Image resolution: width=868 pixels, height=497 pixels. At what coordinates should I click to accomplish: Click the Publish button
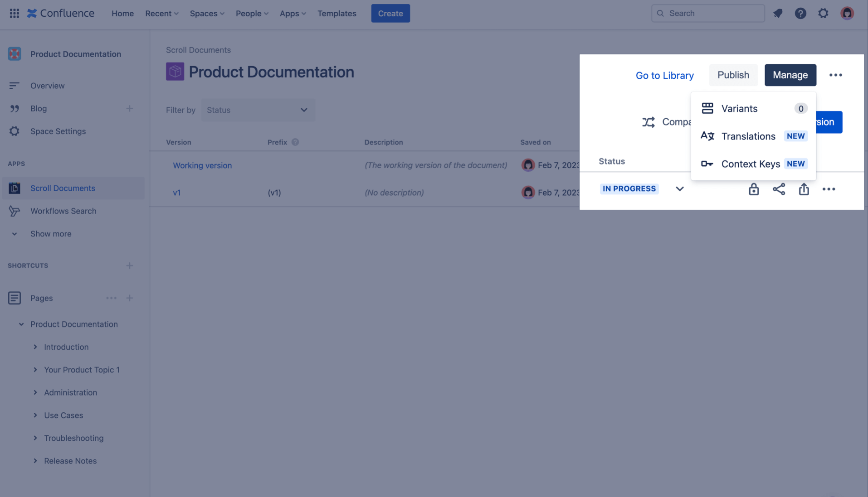coord(733,75)
